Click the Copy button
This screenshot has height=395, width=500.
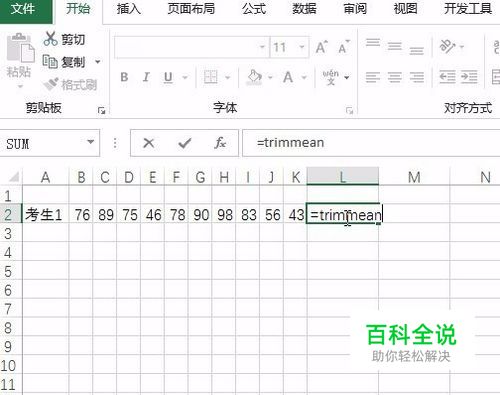click(x=64, y=62)
